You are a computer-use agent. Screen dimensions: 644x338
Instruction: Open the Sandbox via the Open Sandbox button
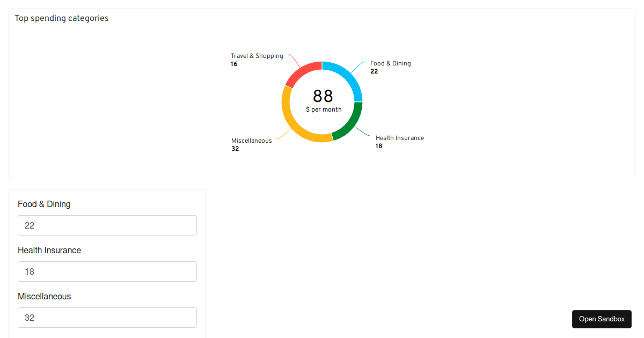click(x=602, y=319)
